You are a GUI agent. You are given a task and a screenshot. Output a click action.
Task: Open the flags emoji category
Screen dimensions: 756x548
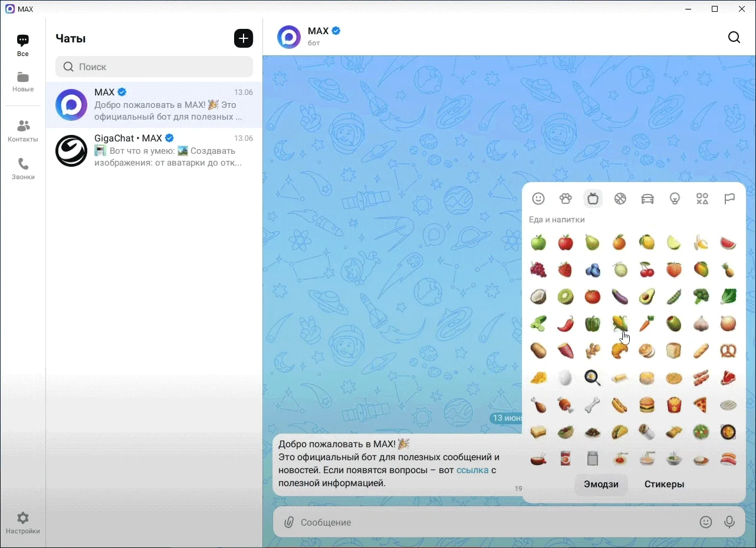(729, 199)
